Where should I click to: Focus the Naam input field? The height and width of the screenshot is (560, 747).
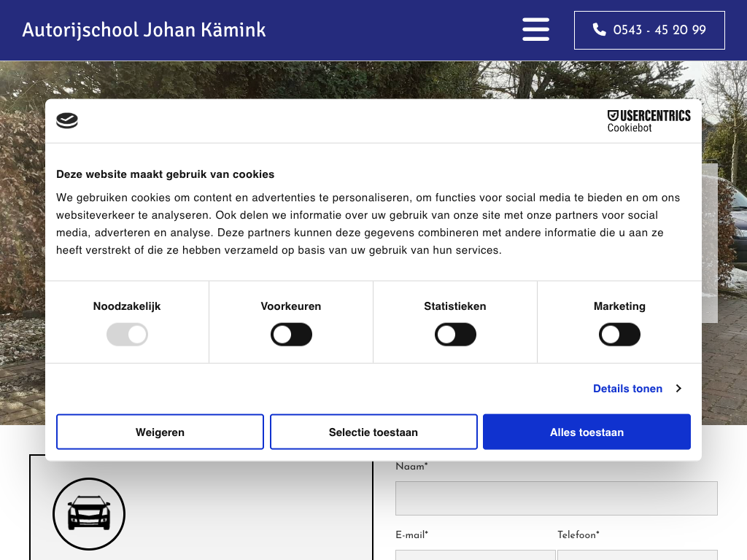[x=556, y=498]
